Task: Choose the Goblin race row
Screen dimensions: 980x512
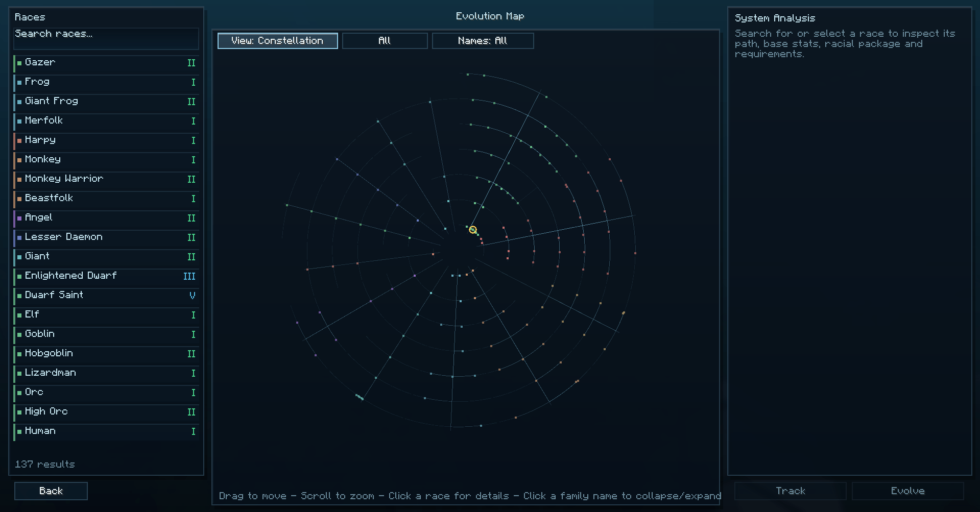Action: point(106,334)
